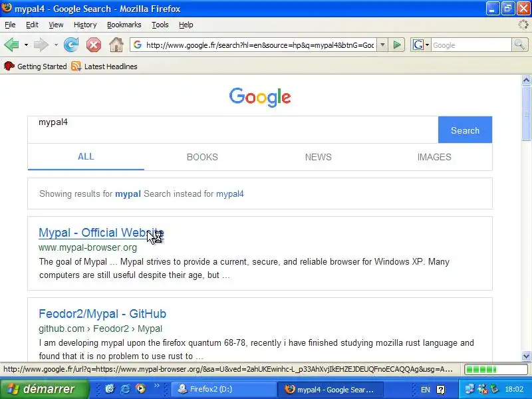
Task: Launch Internet Explorer from the quick launch
Action: click(x=125, y=388)
